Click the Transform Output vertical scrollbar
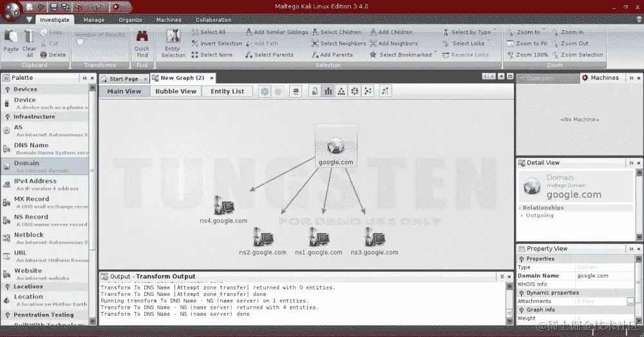 pyautogui.click(x=509, y=304)
